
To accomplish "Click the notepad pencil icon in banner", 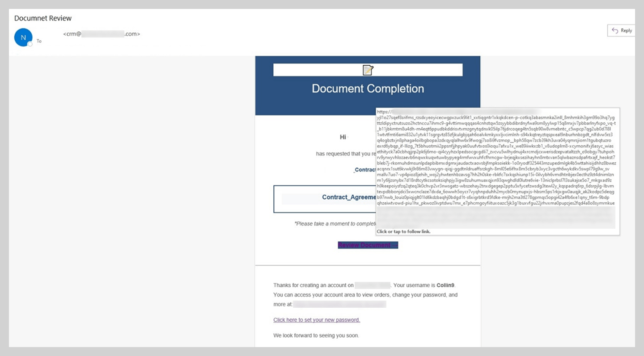I will click(368, 70).
